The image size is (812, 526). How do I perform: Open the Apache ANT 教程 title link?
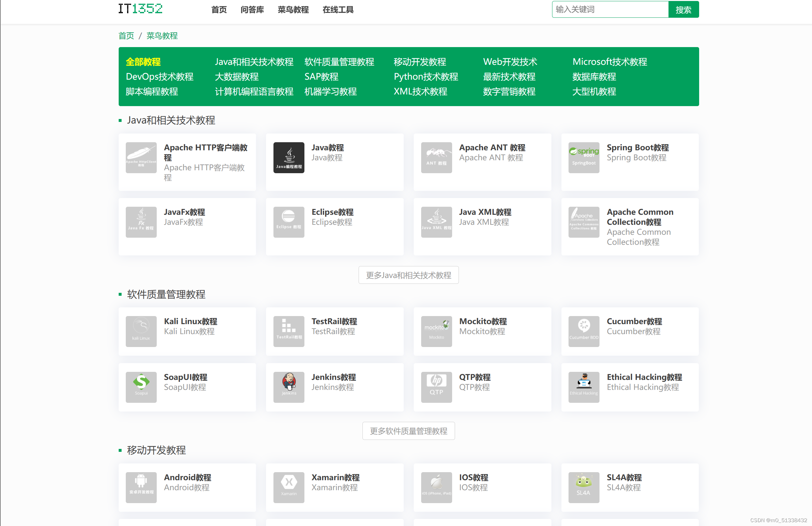click(x=492, y=148)
